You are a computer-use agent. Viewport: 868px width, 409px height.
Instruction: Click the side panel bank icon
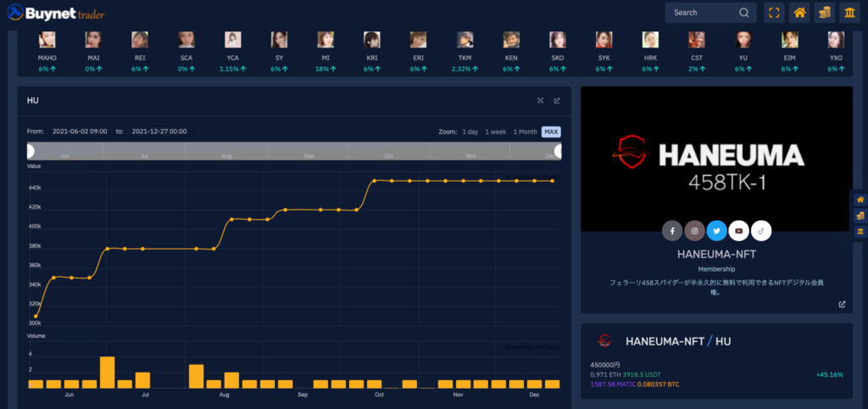tap(860, 231)
